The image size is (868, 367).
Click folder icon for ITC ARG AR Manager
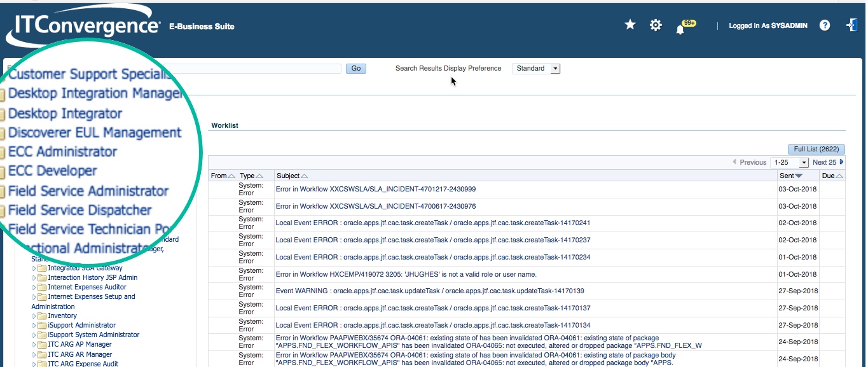coord(42,355)
